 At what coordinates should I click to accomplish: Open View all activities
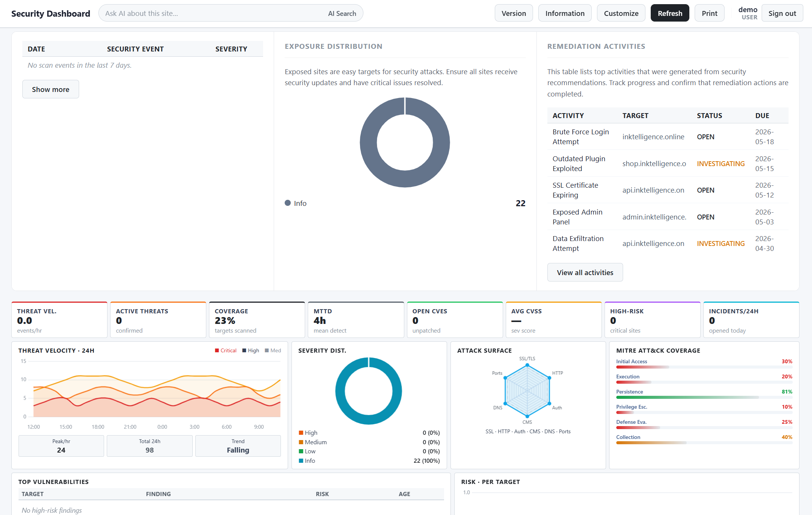click(x=585, y=272)
